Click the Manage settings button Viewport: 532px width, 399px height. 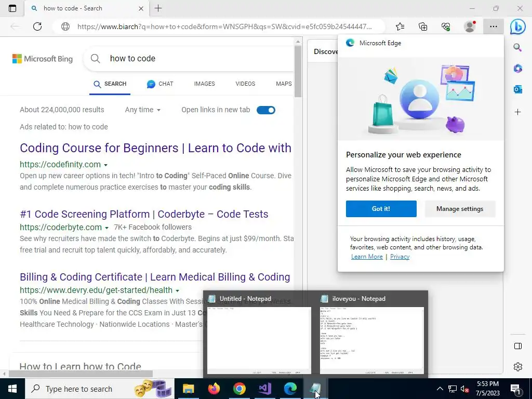pyautogui.click(x=460, y=209)
